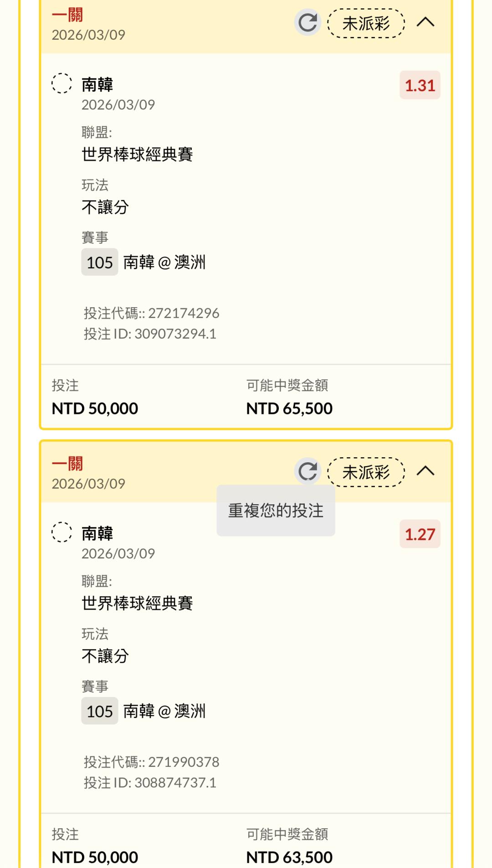Click the 一關 header label on 1.31 bet
The width and height of the screenshot is (492, 868).
tap(67, 15)
